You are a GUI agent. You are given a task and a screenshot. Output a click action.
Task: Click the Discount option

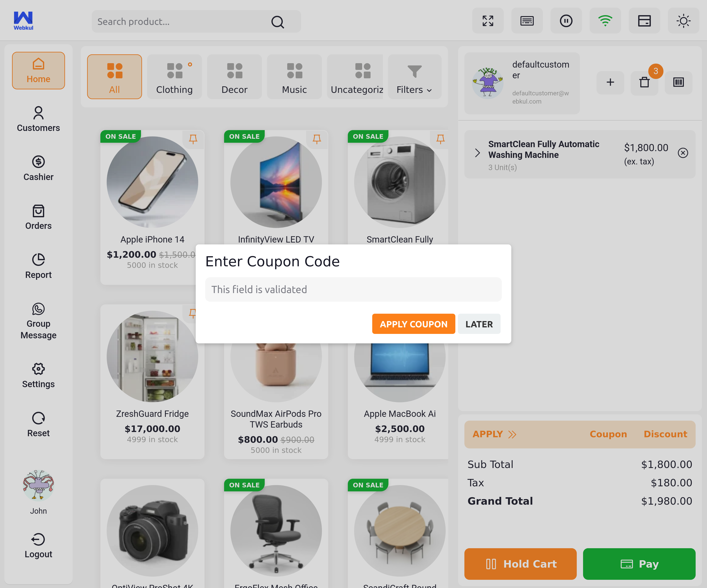665,434
